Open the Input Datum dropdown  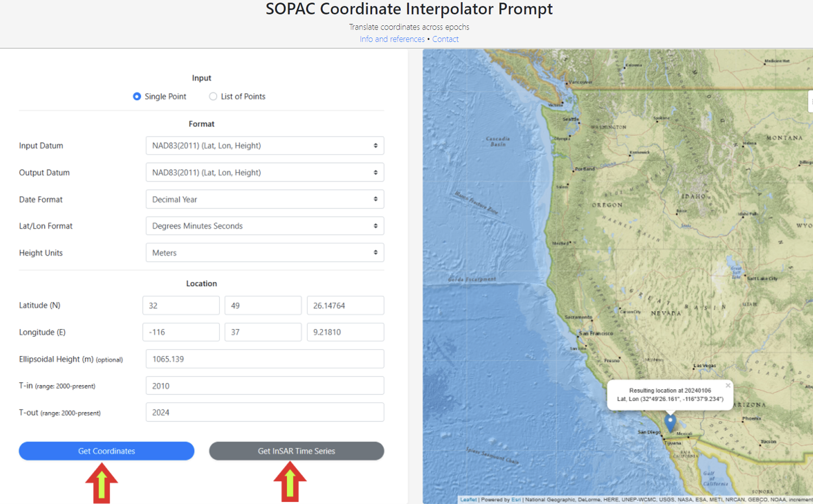[x=265, y=146]
